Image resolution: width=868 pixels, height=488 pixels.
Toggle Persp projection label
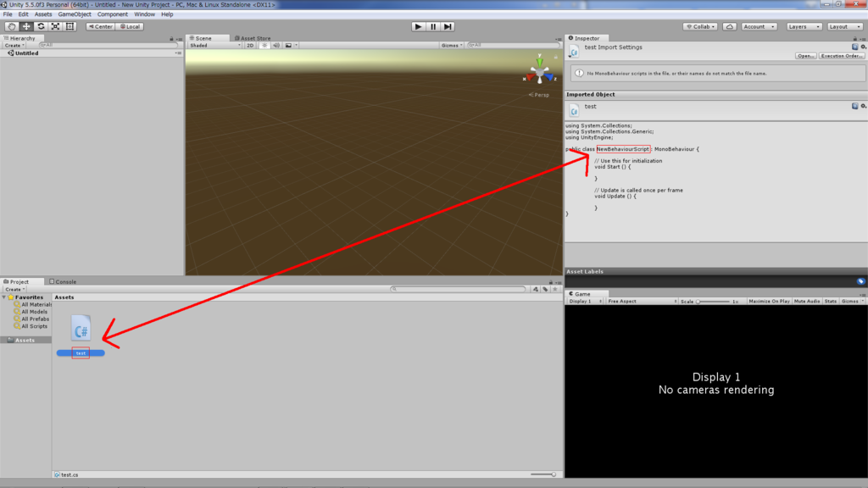pyautogui.click(x=538, y=95)
